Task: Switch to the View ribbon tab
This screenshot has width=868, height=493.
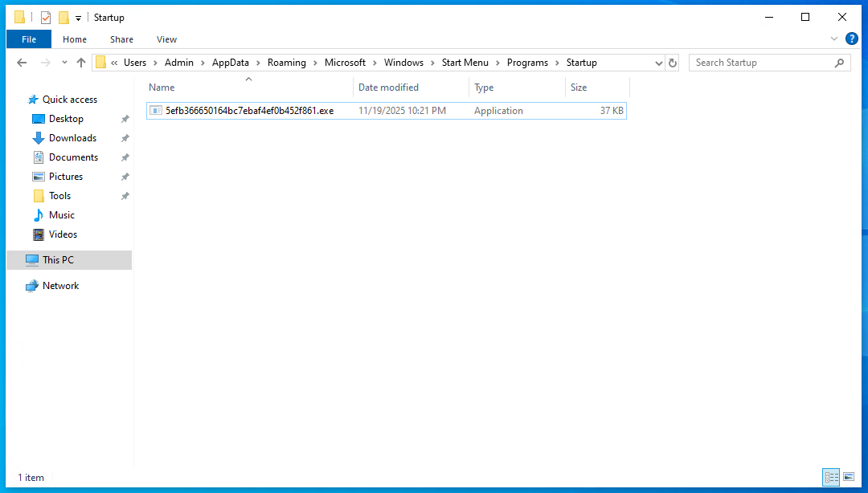Action: (166, 39)
